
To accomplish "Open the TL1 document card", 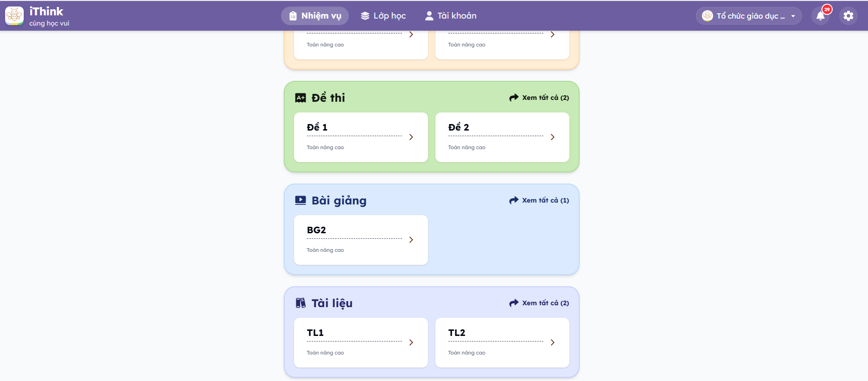I will point(361,342).
